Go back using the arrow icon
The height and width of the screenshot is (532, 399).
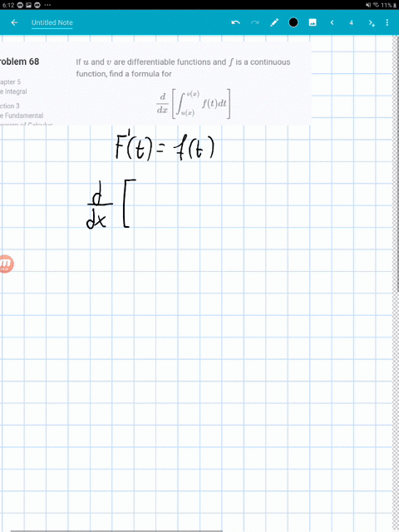click(14, 22)
